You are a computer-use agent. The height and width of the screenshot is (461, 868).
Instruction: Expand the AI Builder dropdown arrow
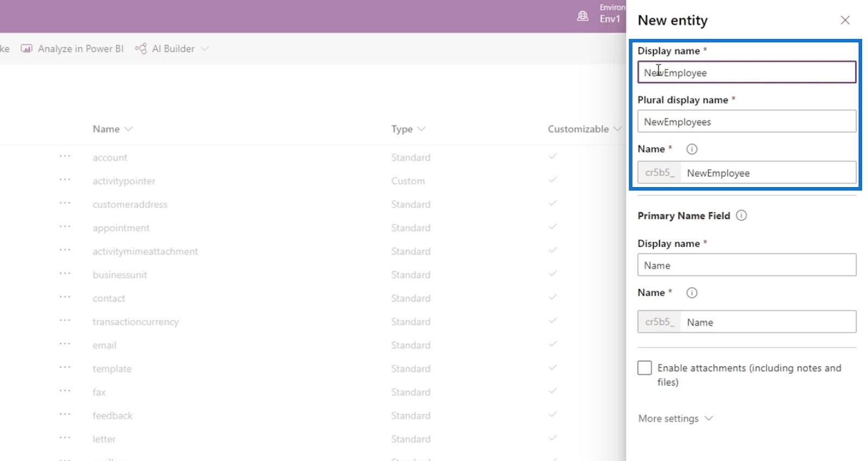click(205, 49)
